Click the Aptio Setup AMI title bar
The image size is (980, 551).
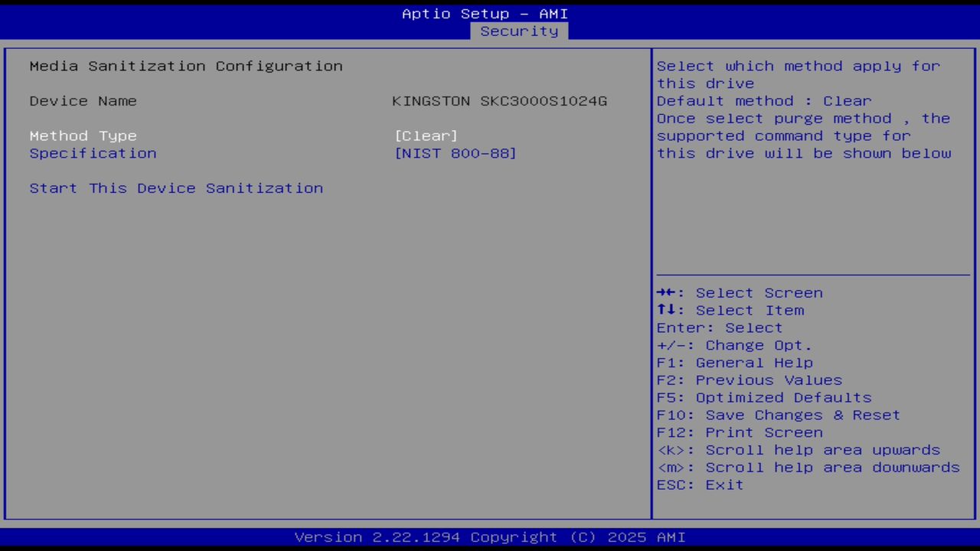485,13
